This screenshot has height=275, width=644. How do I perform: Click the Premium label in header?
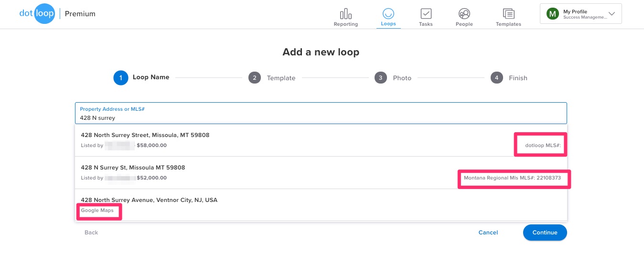tap(80, 14)
